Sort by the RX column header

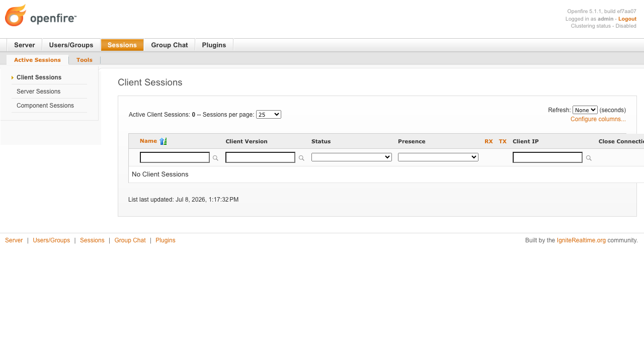pyautogui.click(x=489, y=141)
